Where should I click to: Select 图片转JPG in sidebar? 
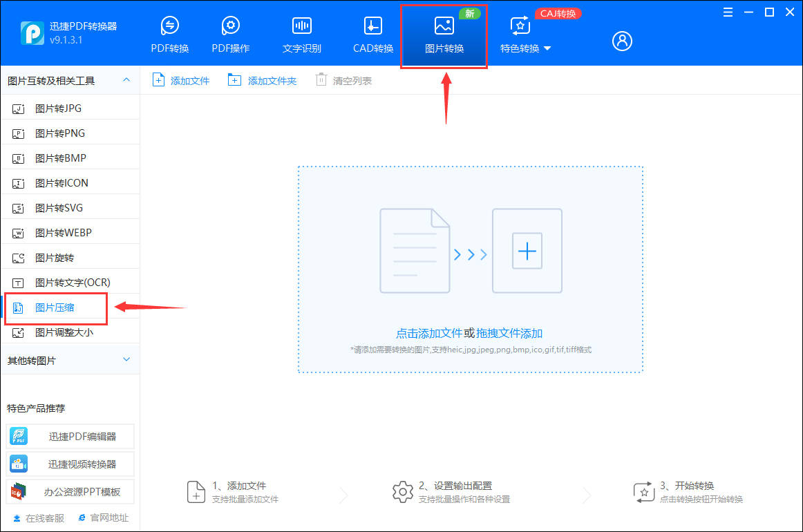tap(70, 108)
